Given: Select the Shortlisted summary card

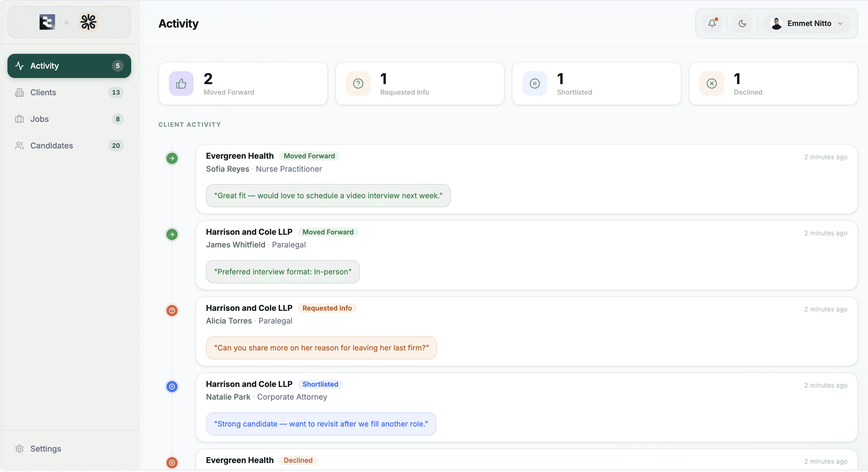Looking at the screenshot, I should click(x=597, y=84).
